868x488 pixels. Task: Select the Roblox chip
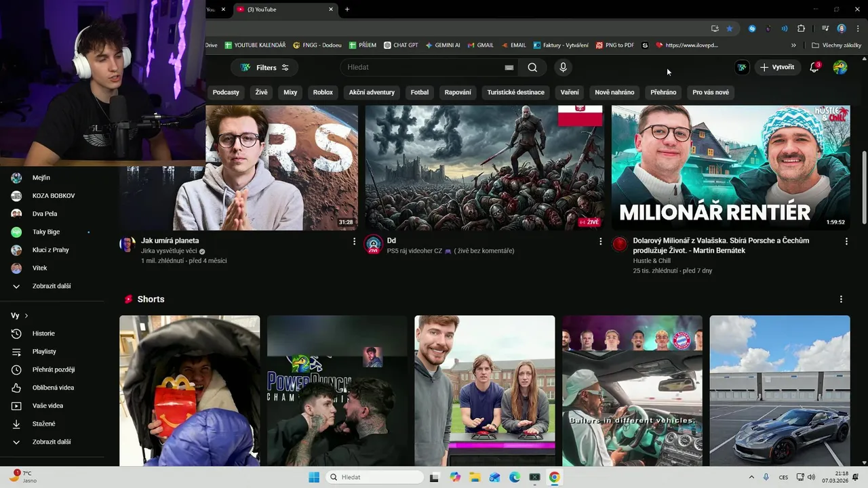[323, 92]
